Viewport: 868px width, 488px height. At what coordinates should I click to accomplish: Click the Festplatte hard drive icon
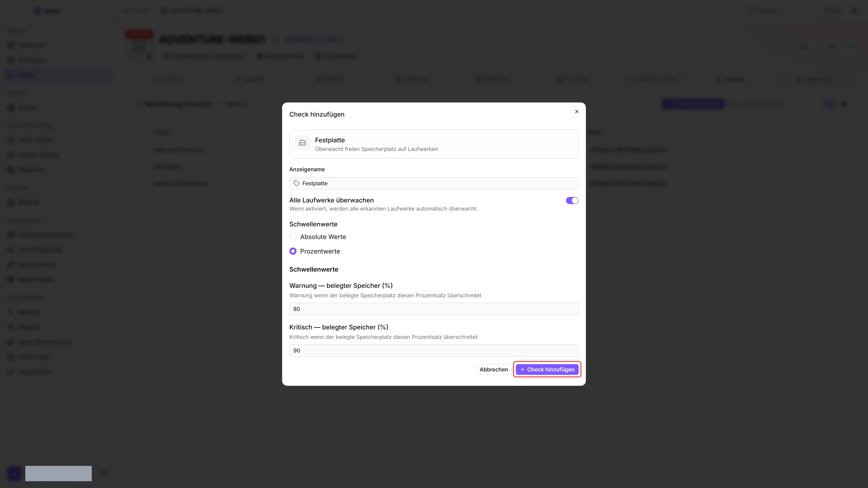pyautogui.click(x=302, y=143)
